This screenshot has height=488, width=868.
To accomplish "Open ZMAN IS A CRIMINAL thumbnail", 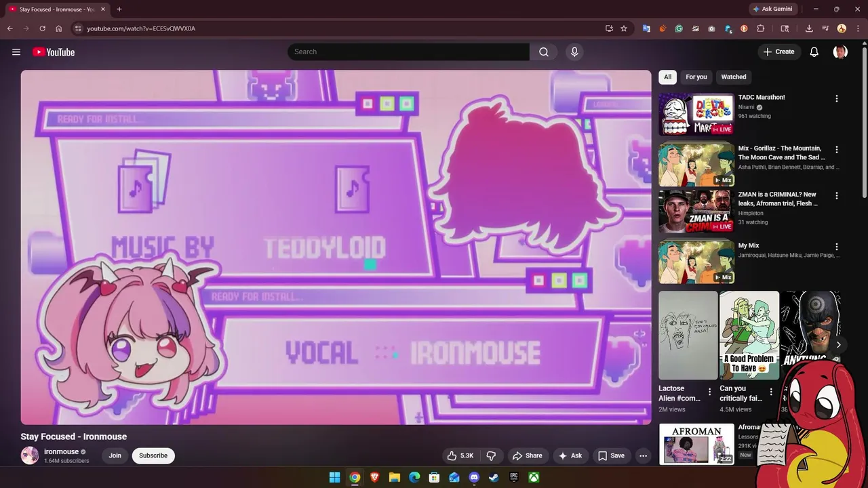I will [x=696, y=211].
